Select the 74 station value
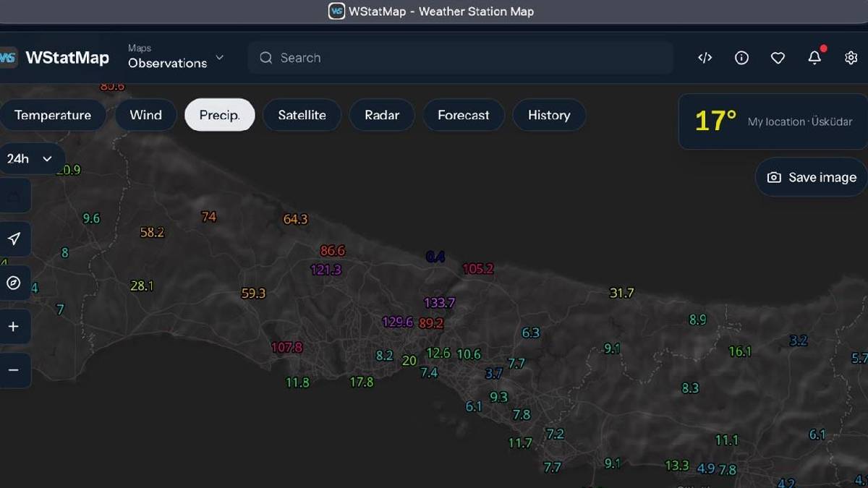The width and height of the screenshot is (868, 488). tap(208, 217)
